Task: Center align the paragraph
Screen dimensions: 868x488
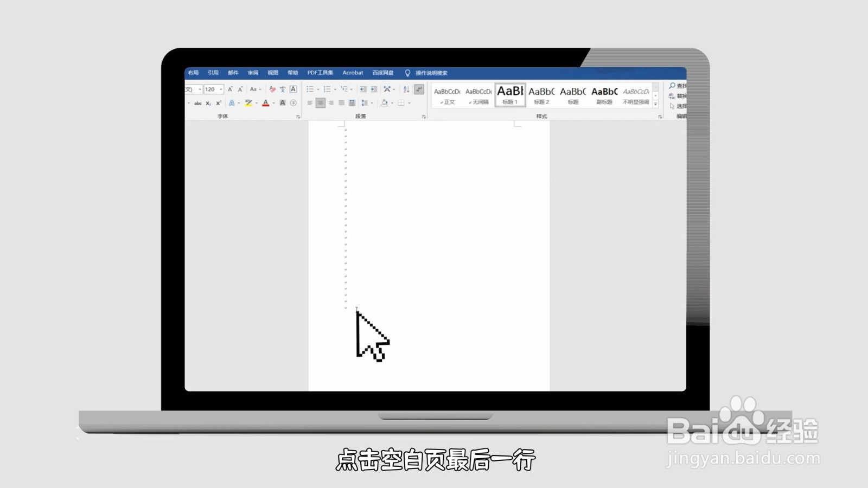Action: click(321, 103)
